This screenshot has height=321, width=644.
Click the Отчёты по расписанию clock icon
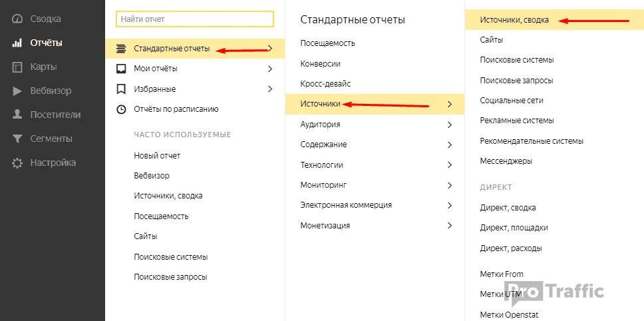coord(121,109)
